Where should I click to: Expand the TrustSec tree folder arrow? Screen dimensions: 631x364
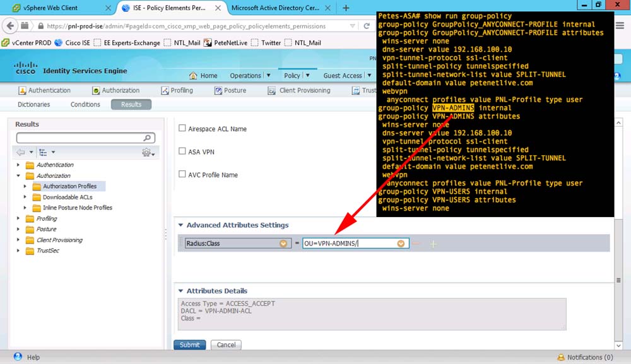click(18, 250)
